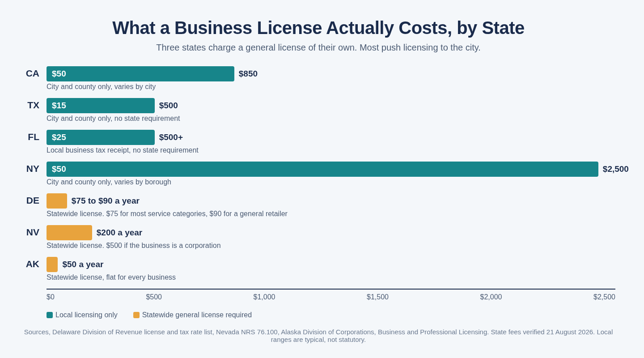Click the subtitle about three states charging
The width and height of the screenshot is (644, 358).
point(318,47)
